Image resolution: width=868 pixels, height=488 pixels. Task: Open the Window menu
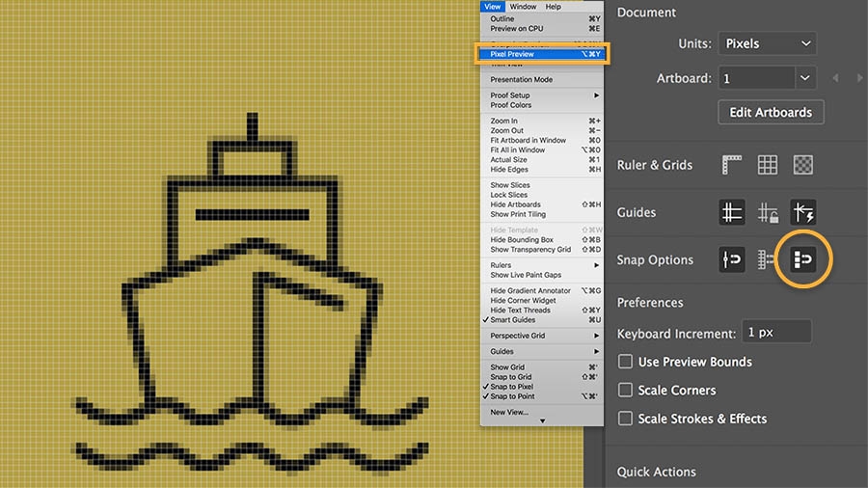(x=524, y=7)
